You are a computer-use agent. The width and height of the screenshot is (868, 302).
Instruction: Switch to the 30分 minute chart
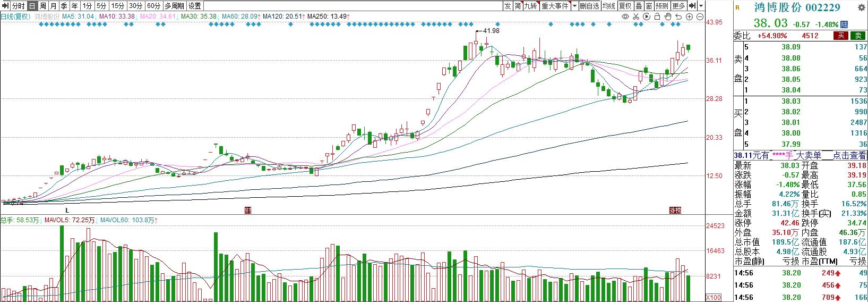(x=136, y=6)
